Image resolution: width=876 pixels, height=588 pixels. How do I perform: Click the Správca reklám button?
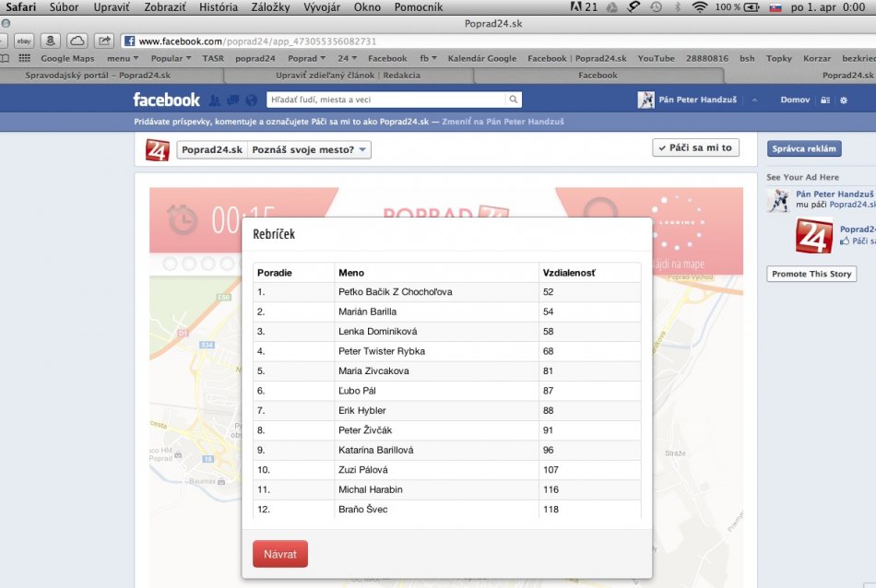[x=804, y=148]
